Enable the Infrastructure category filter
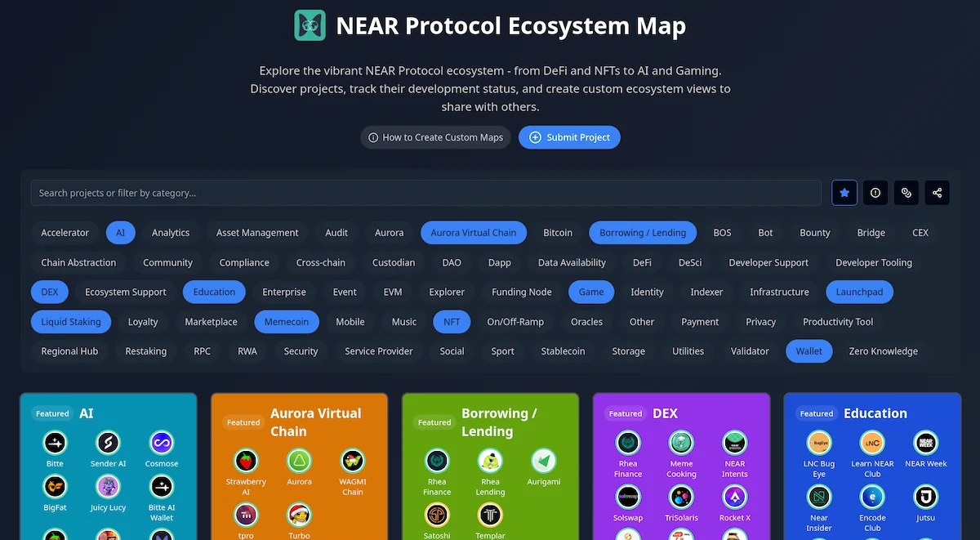Viewport: 980px width, 540px height. [x=780, y=292]
